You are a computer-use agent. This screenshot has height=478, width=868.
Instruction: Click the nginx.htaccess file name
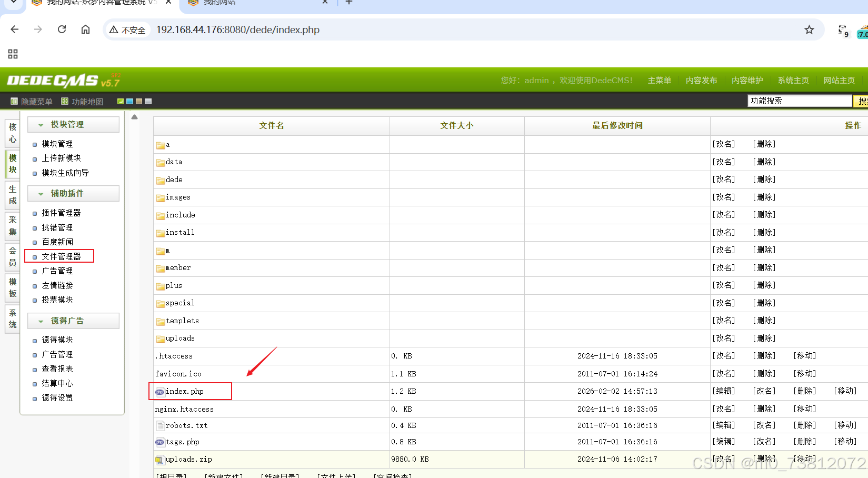[184, 409]
